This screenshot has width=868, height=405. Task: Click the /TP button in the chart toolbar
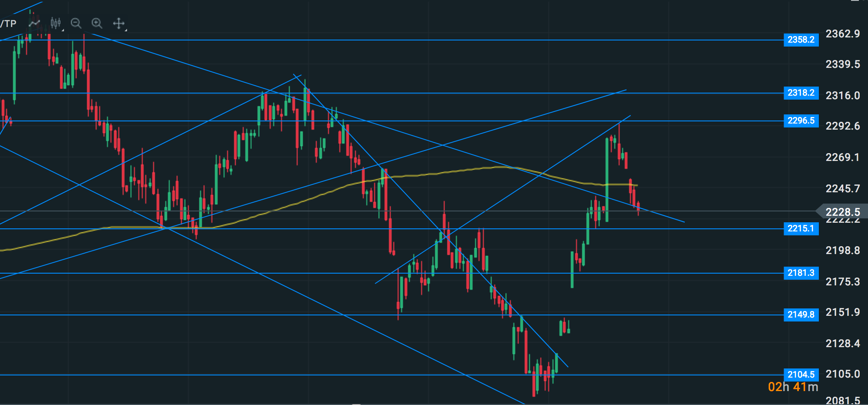8,23
